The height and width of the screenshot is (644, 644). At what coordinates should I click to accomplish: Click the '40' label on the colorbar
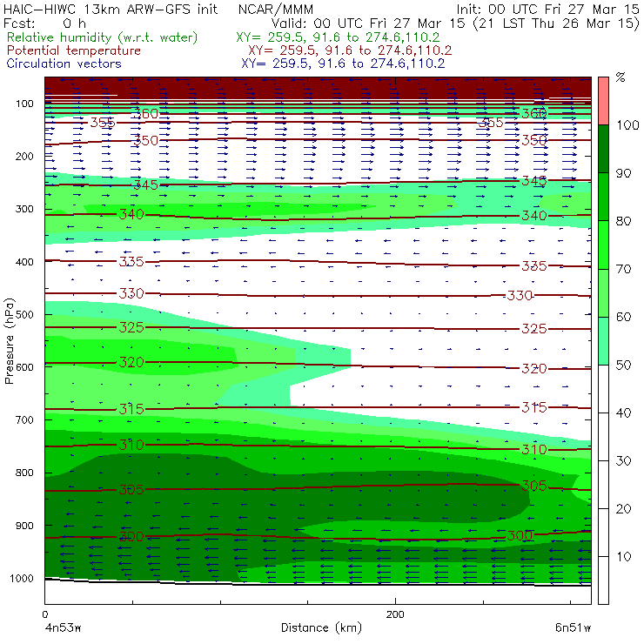pos(623,413)
